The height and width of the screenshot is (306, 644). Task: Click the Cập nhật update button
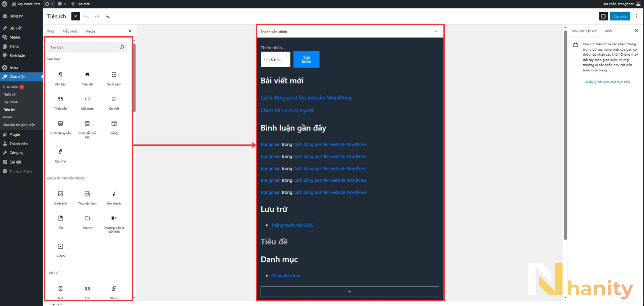point(620,16)
